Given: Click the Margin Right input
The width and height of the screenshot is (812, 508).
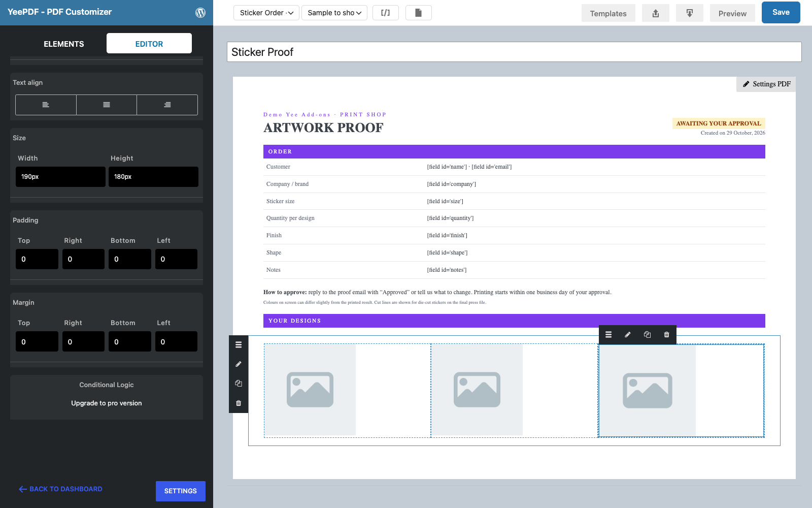Looking at the screenshot, I should (x=83, y=342).
